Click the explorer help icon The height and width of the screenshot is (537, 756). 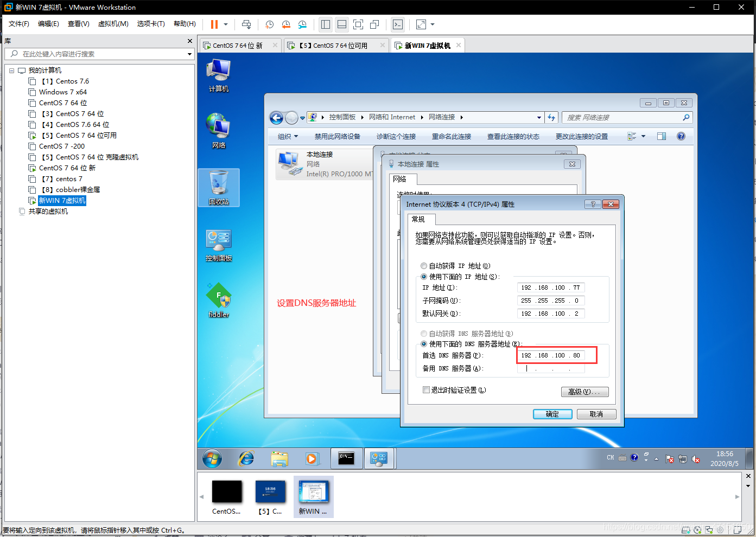pyautogui.click(x=681, y=136)
